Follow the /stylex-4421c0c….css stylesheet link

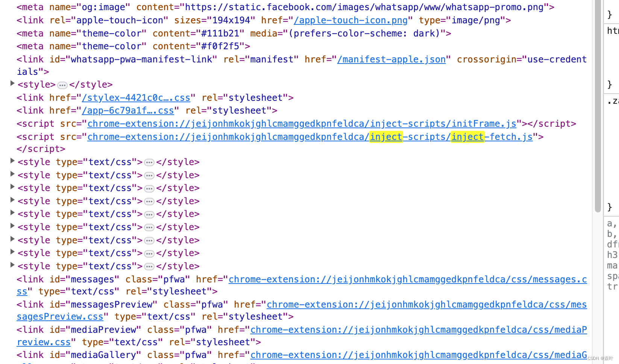(136, 98)
